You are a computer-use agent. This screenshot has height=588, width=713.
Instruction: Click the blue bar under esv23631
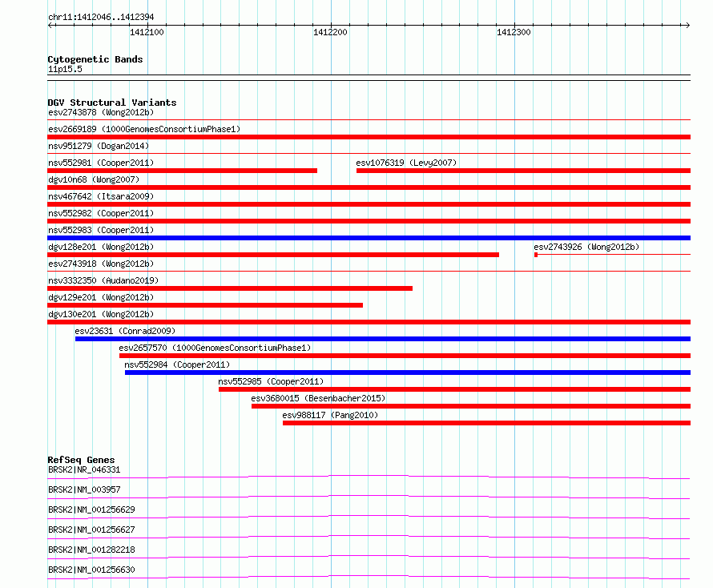[x=383, y=339]
